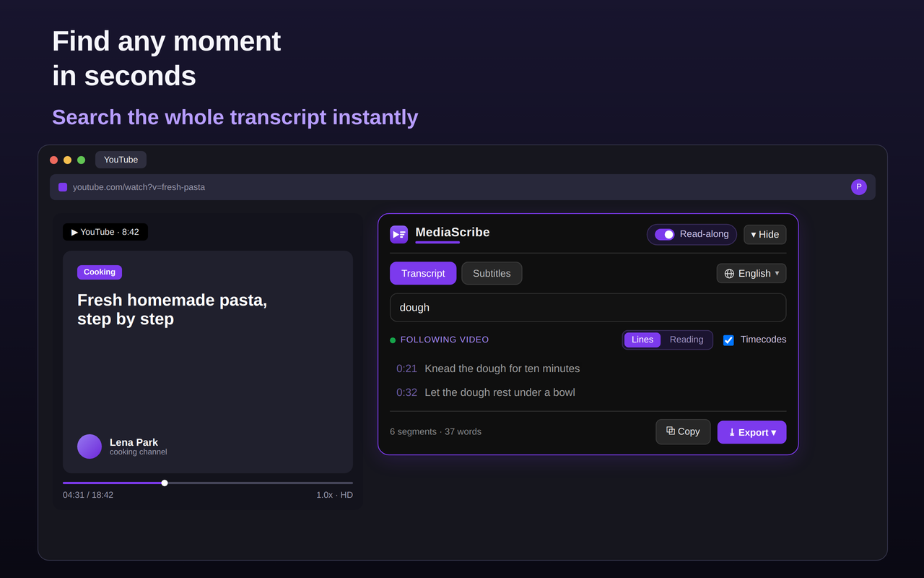The width and height of the screenshot is (924, 578).
Task: Click the 04:31 / 18:42 time display
Action: [88, 495]
